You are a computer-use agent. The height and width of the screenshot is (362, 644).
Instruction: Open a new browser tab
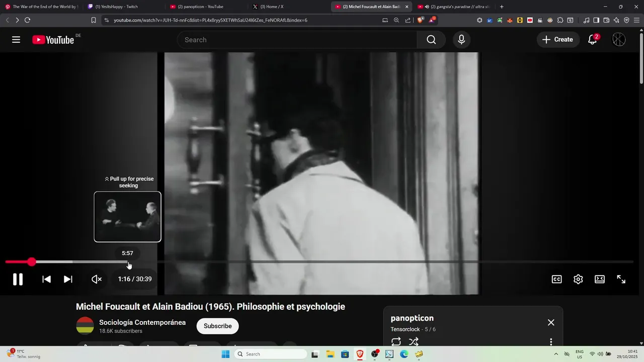tap(502, 7)
